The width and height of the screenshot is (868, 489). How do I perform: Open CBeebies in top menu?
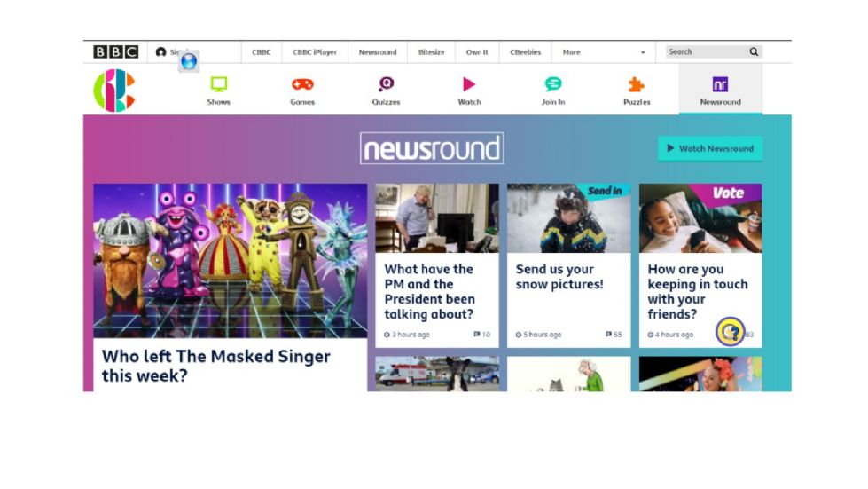click(x=526, y=52)
